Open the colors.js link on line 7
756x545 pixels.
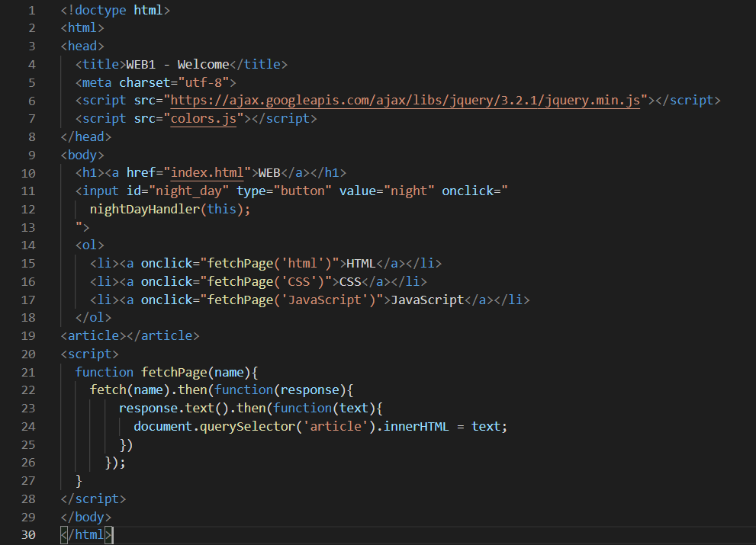[x=204, y=119]
